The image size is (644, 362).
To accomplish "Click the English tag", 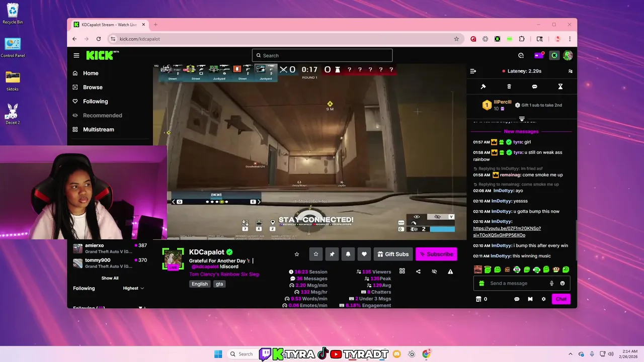I will 200,284.
